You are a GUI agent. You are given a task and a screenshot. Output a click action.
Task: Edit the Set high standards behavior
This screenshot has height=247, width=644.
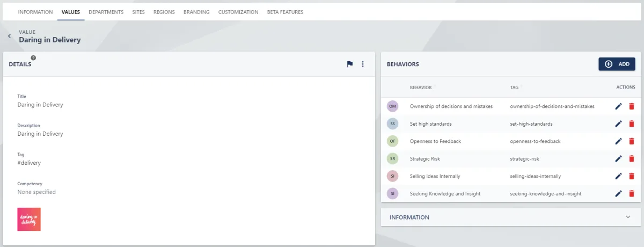point(618,123)
